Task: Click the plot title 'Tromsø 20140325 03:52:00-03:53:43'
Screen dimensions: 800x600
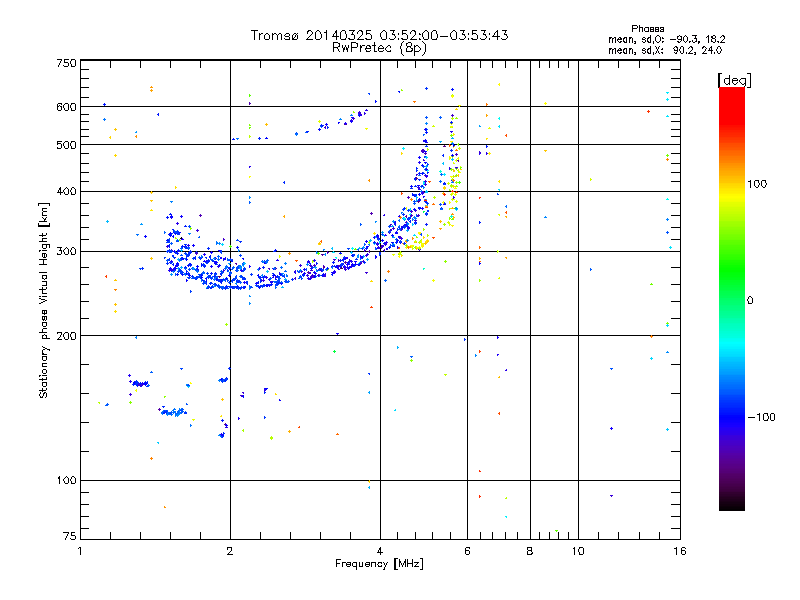Action: [x=380, y=35]
